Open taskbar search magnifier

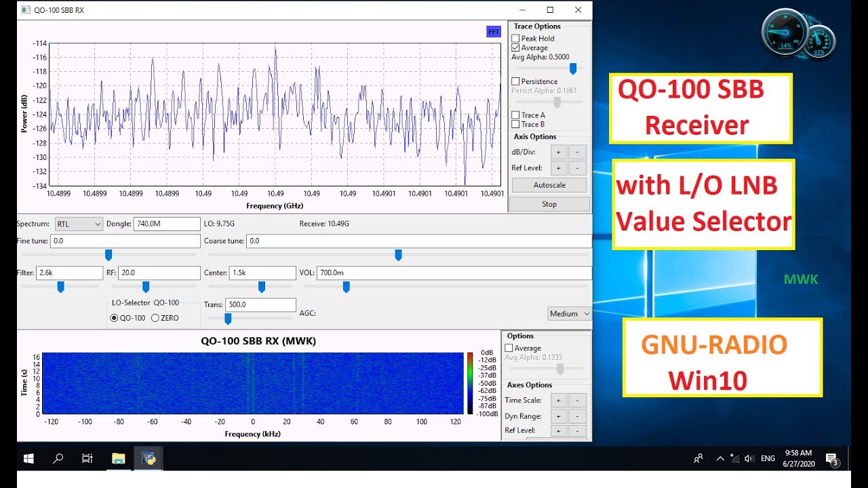click(58, 459)
